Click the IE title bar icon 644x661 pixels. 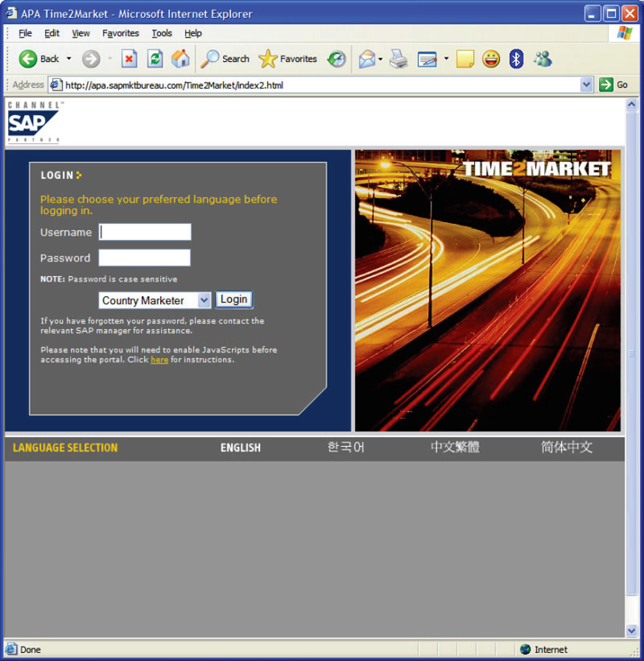pyautogui.click(x=11, y=13)
